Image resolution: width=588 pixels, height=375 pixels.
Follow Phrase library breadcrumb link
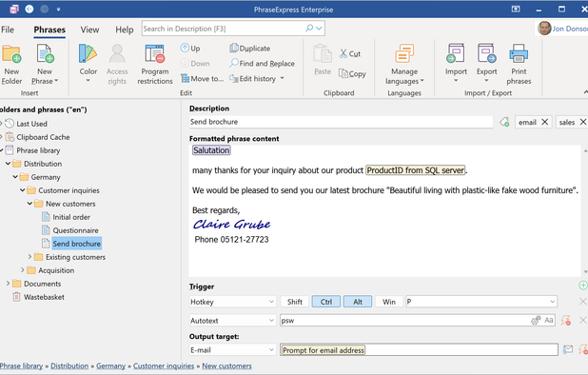point(21,365)
